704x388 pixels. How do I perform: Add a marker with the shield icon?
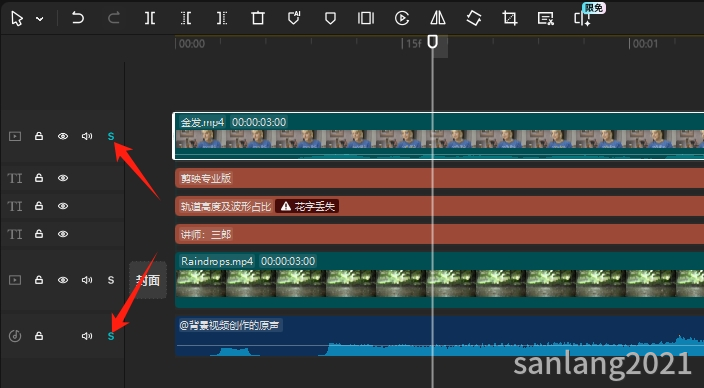tap(330, 18)
